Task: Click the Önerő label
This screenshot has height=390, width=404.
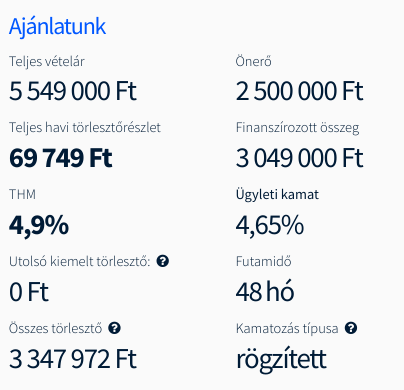Action: 254,61
